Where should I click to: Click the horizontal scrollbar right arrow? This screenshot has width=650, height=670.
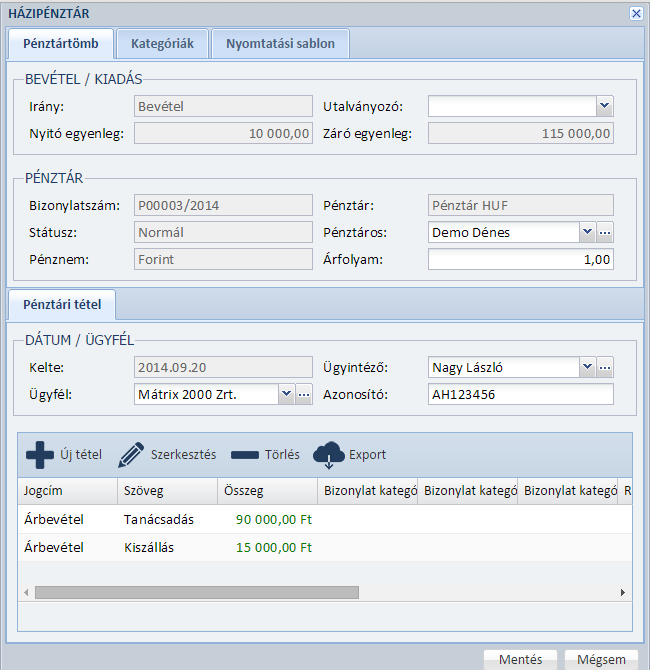click(x=623, y=592)
